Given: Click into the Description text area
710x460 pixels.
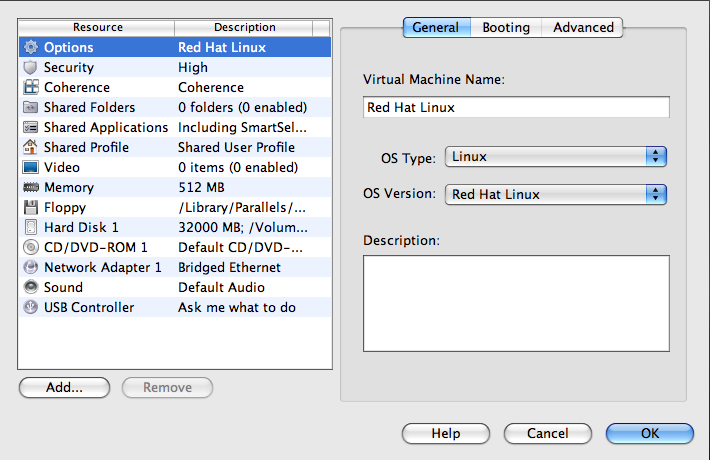Looking at the screenshot, I should [516, 303].
